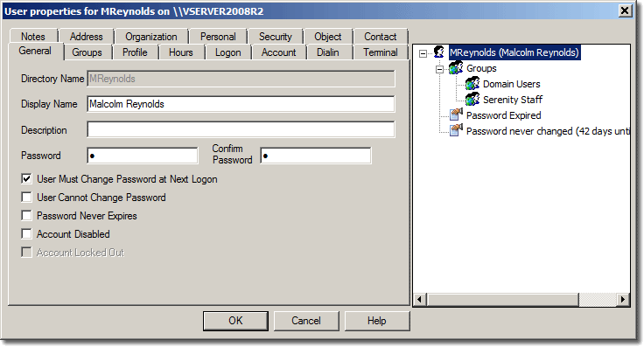The height and width of the screenshot is (347, 644).
Task: Switch to the Logon tab
Action: [228, 52]
